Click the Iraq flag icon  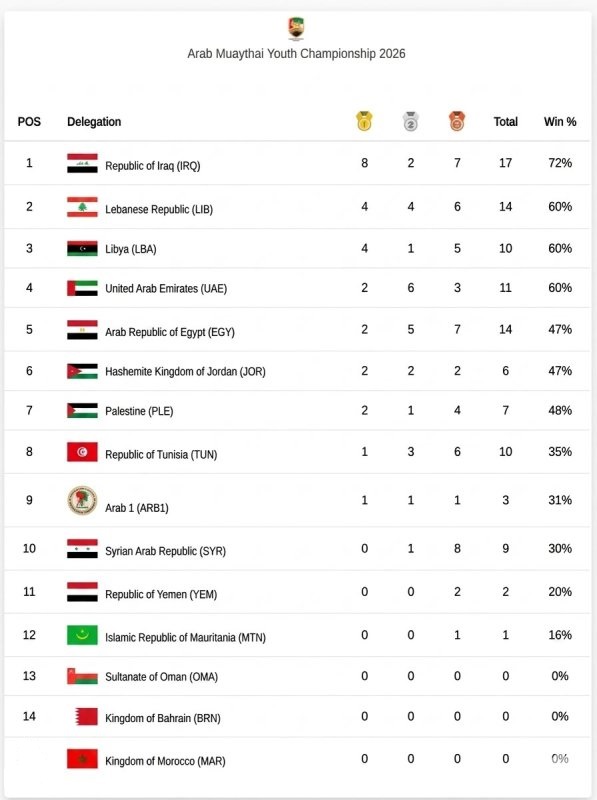(82, 163)
